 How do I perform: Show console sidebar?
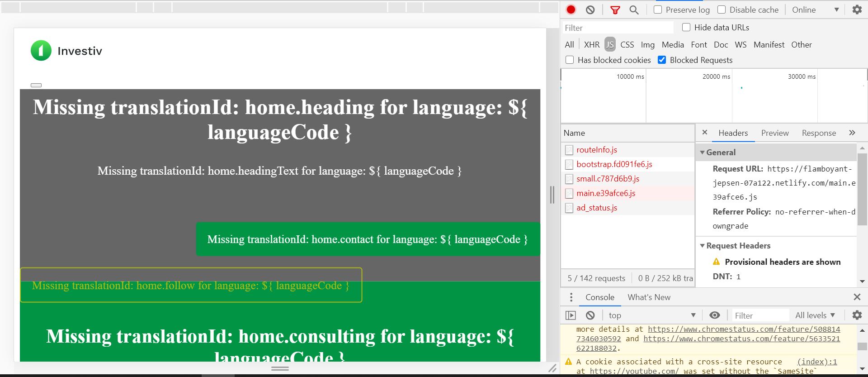click(571, 315)
